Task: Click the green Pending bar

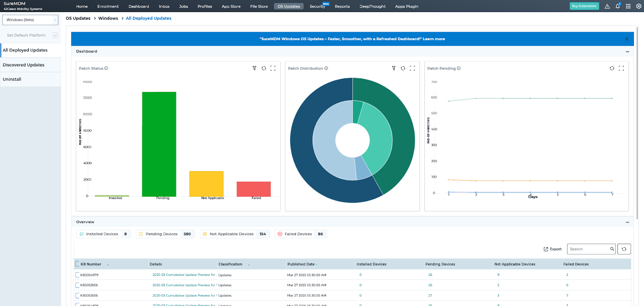Action: click(159, 144)
